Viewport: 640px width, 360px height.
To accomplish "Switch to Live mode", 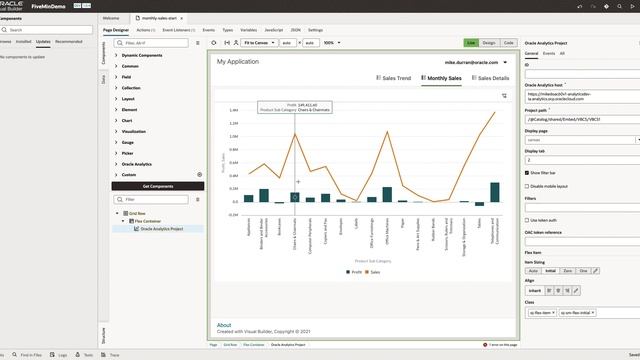I will point(471,43).
